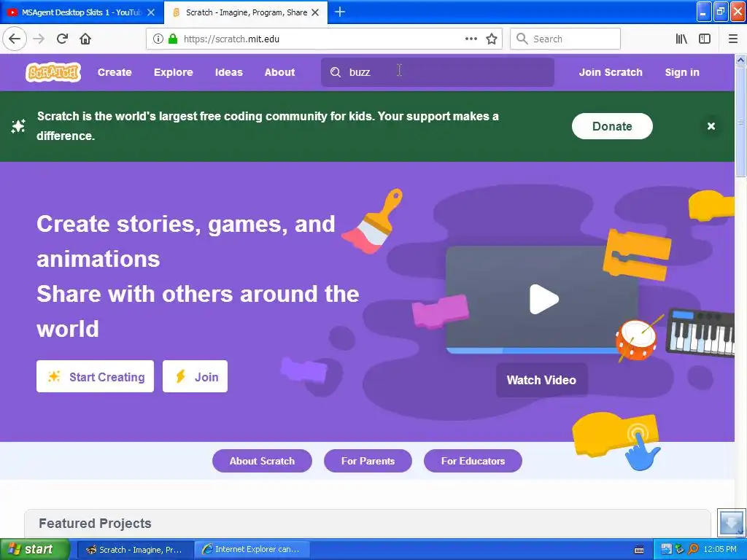Click the sparkle icon in the donation banner
The width and height of the screenshot is (747, 560).
[18, 126]
